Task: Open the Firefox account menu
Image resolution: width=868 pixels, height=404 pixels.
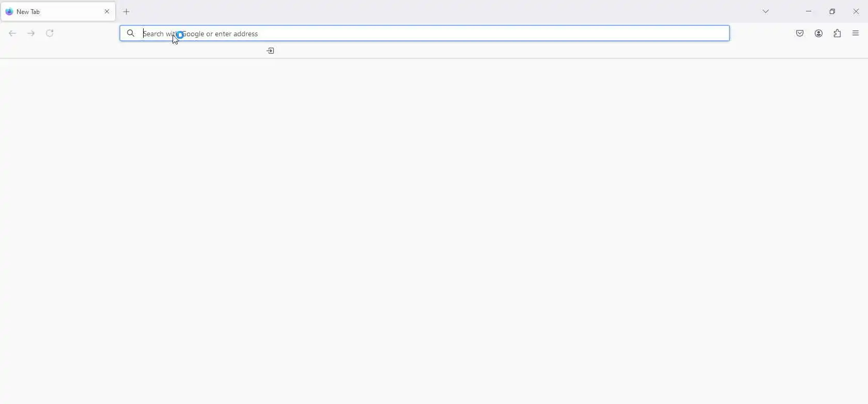Action: 818,34
